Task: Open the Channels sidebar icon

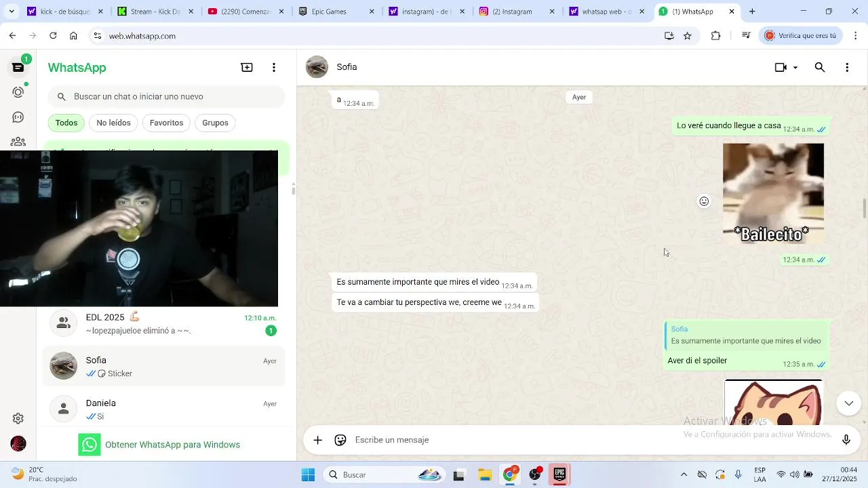Action: [x=18, y=117]
